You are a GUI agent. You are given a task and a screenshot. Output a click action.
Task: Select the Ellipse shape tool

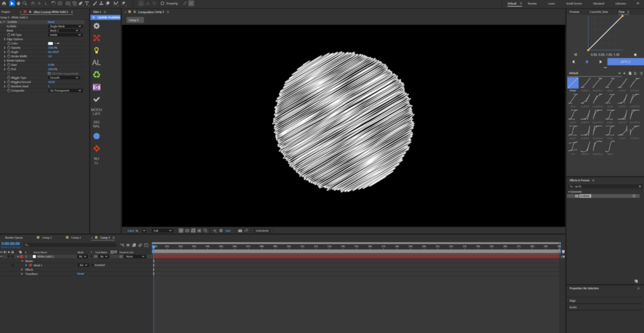(x=68, y=3)
